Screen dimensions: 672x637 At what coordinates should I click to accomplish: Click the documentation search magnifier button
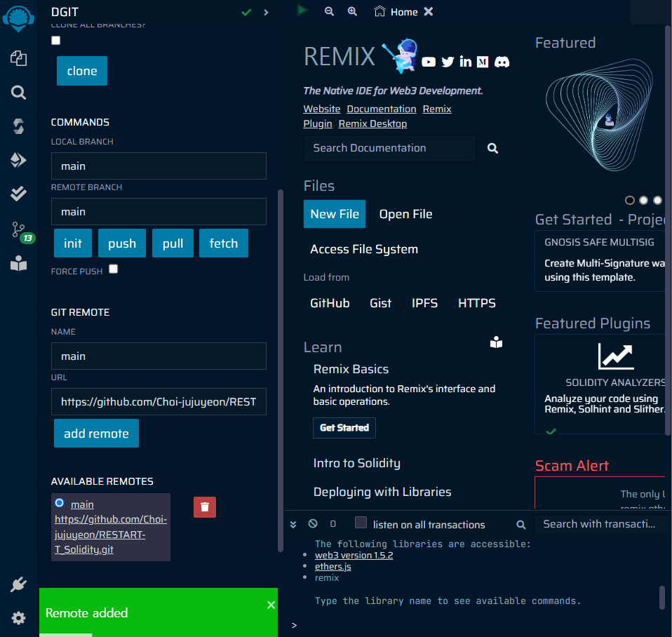tap(493, 148)
